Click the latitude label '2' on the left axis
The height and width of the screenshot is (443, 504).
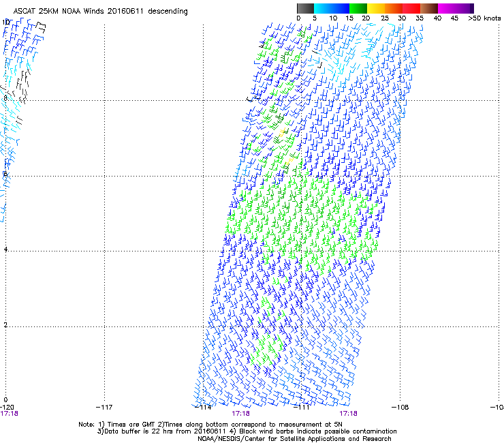[5, 324]
